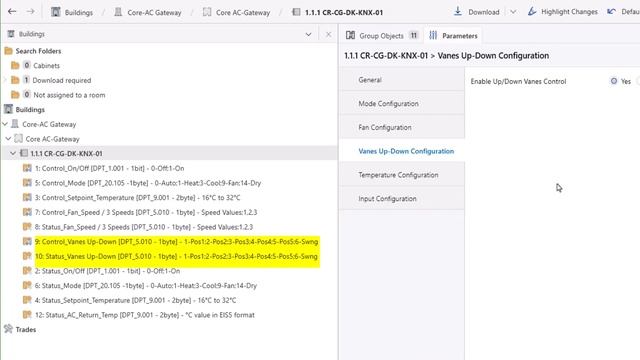Viewport: 640px width, 360px height.
Task: Expand the Download required folder
Action: (x=5, y=80)
